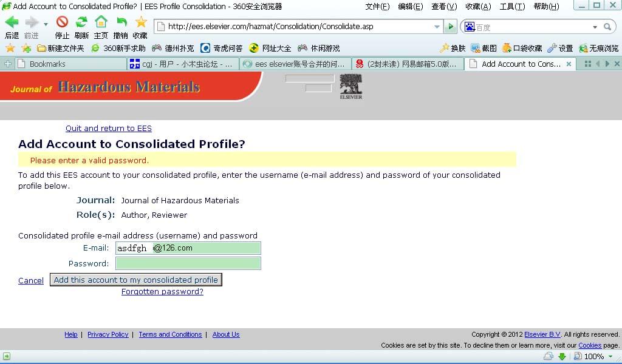Switch to the Bookmarks tab

[70, 64]
